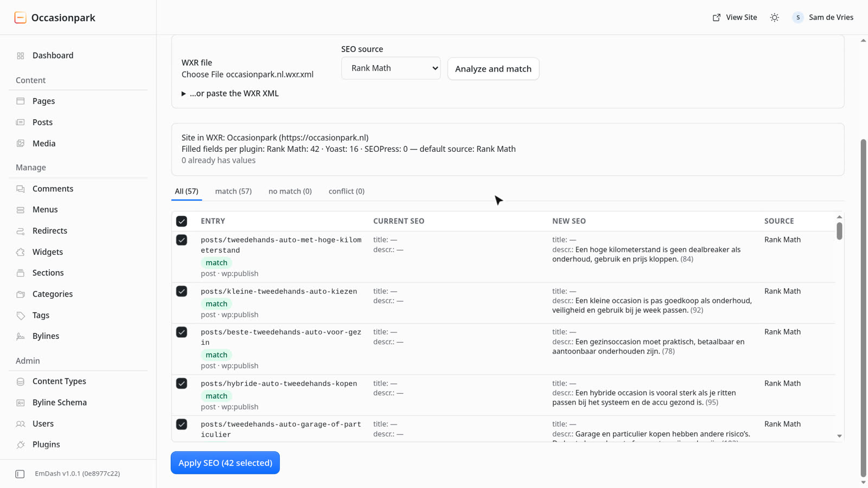Click the Plugins plug icon
The image size is (868, 488).
(x=21, y=445)
